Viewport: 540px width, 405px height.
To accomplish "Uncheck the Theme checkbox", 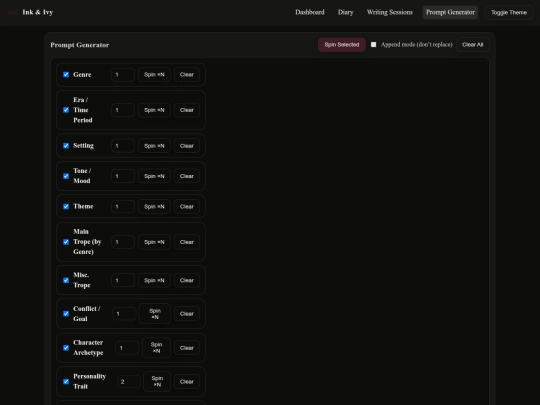I will 66,207.
